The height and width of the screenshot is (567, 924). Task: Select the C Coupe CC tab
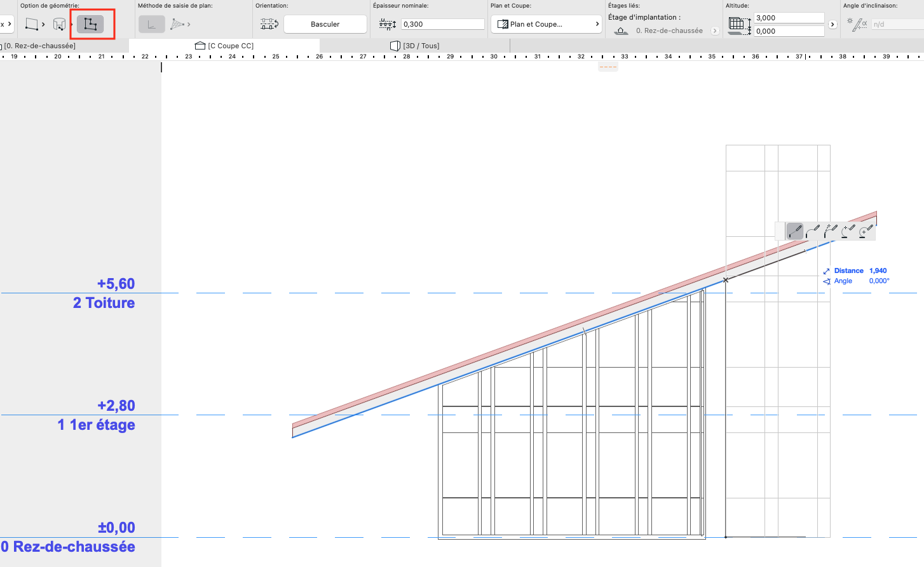[x=224, y=46]
